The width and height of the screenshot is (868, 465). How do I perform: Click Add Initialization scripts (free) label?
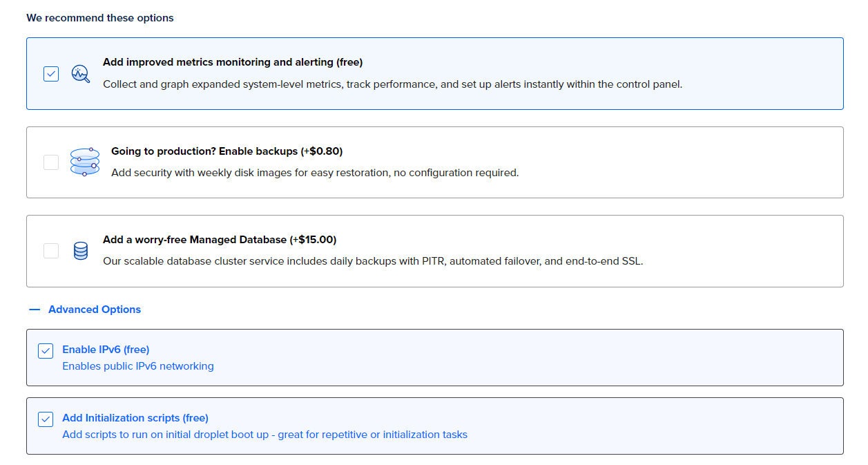click(135, 418)
